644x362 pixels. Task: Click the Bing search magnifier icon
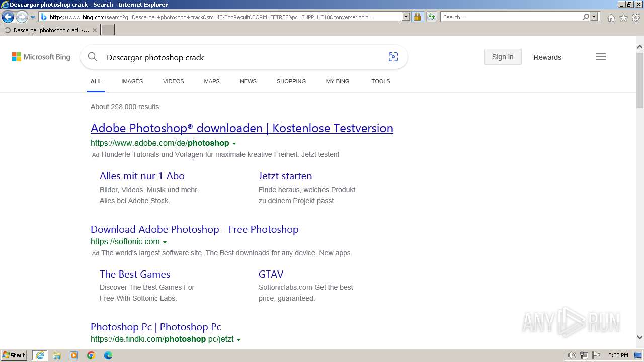93,57
